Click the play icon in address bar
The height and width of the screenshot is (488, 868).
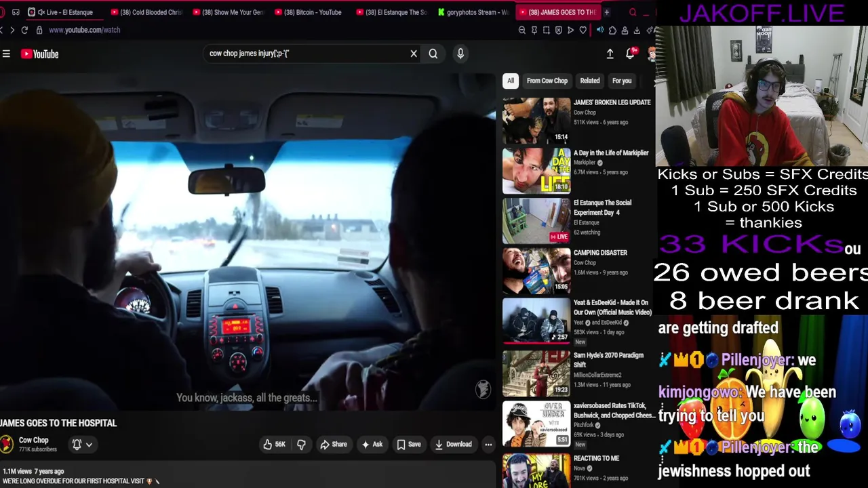(570, 30)
